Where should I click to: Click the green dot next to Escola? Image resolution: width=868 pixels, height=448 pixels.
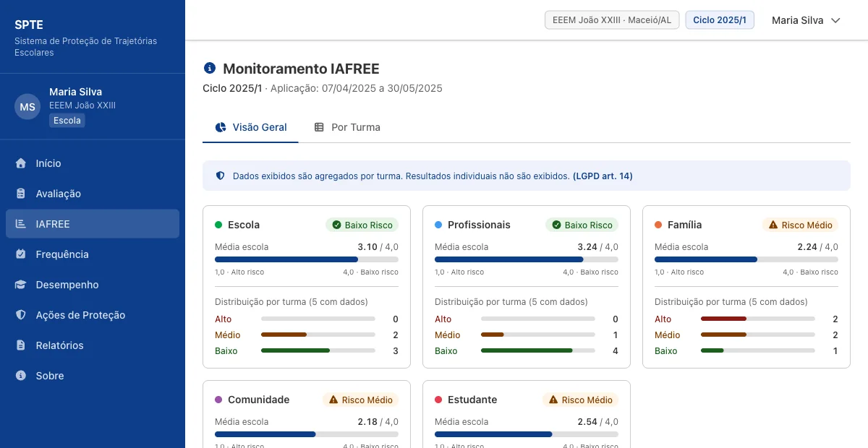pos(218,225)
